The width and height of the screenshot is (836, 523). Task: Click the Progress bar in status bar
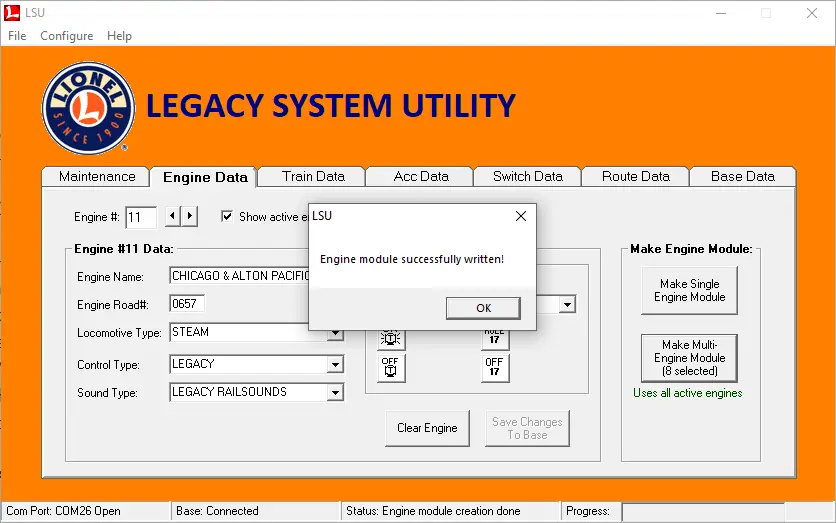point(703,511)
